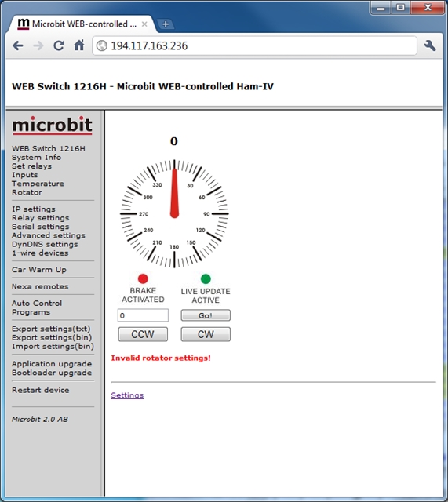Screen dimensions: 448x502
Task: Open the Rotator page
Action: click(x=27, y=192)
